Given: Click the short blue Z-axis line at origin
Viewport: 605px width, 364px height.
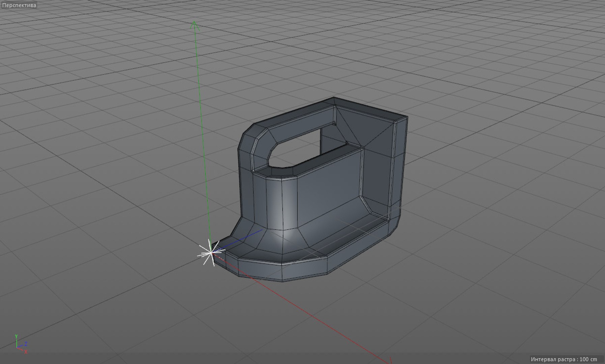Looking at the screenshot, I should [238, 240].
